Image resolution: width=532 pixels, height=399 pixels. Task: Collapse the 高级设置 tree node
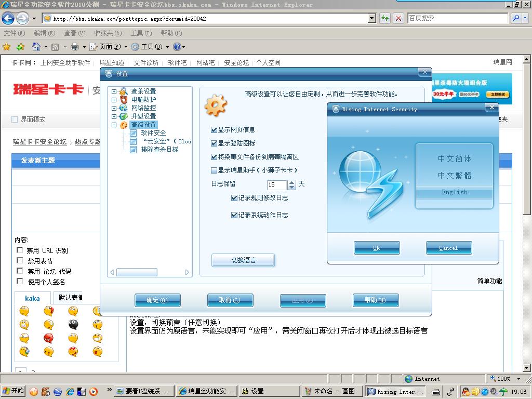114,125
